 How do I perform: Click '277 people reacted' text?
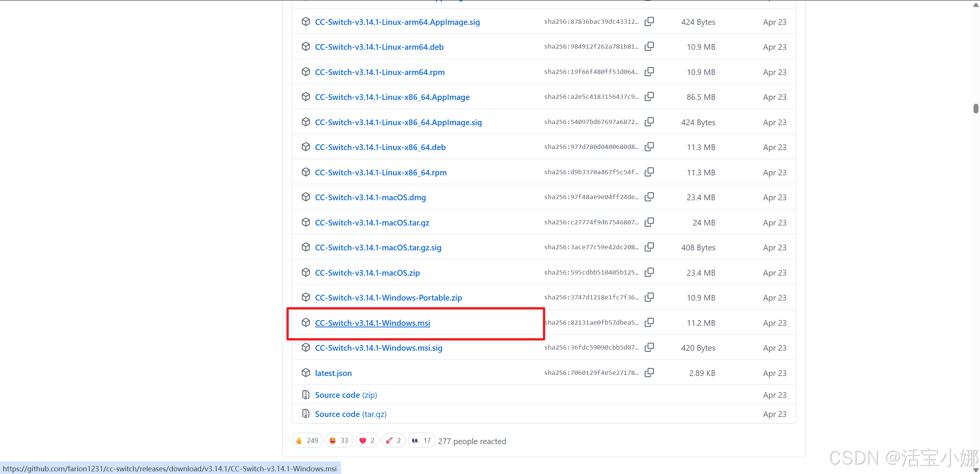coord(472,441)
